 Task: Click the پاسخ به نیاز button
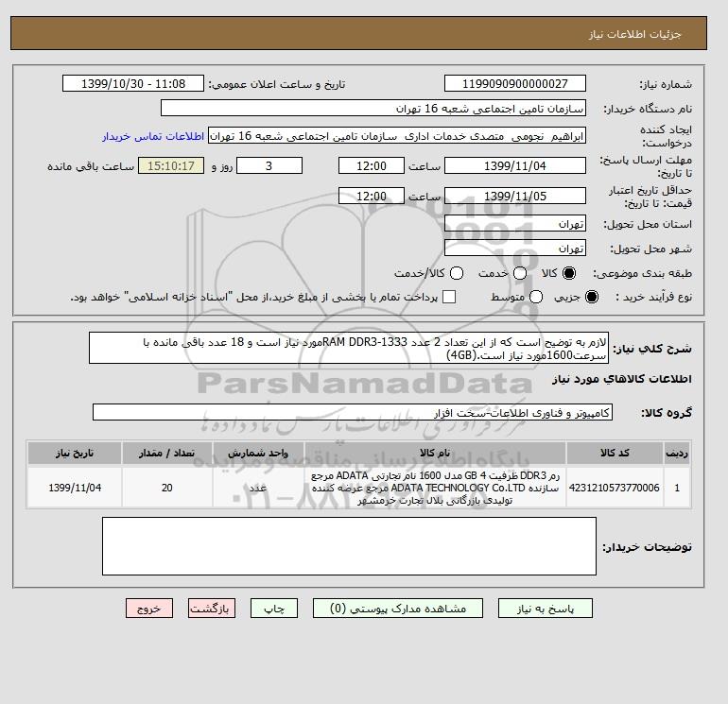click(x=546, y=609)
